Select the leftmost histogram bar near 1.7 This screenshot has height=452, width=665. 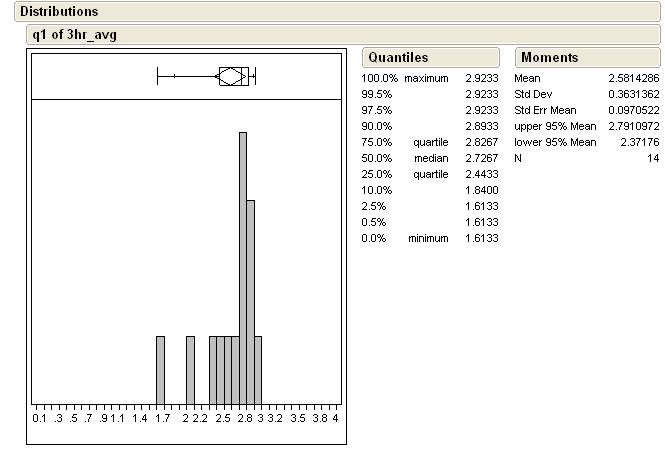tap(160, 369)
